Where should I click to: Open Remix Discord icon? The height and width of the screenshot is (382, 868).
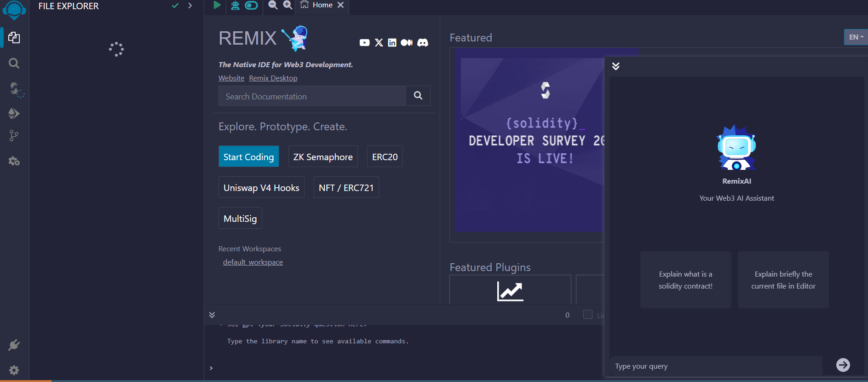coord(423,43)
